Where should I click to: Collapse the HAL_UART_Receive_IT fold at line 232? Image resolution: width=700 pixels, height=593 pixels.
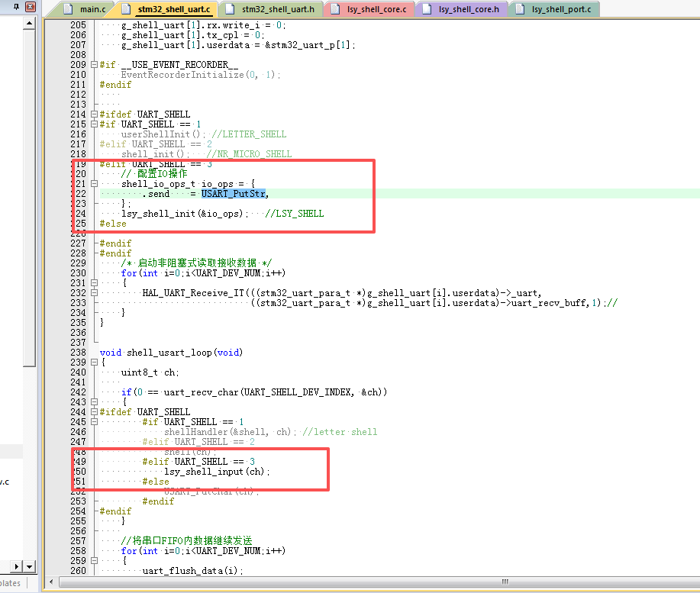click(94, 293)
